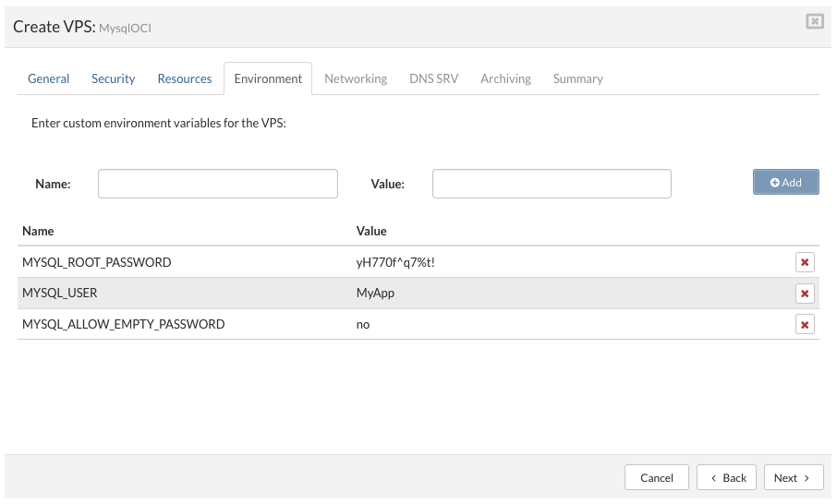Remove the MYSQL_USER environment variable
Image resolution: width=837 pixels, height=504 pixels.
point(805,294)
